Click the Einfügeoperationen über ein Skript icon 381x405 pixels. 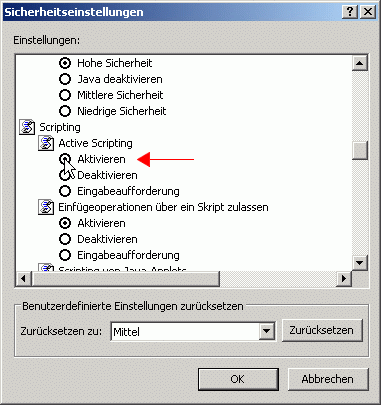click(x=46, y=207)
